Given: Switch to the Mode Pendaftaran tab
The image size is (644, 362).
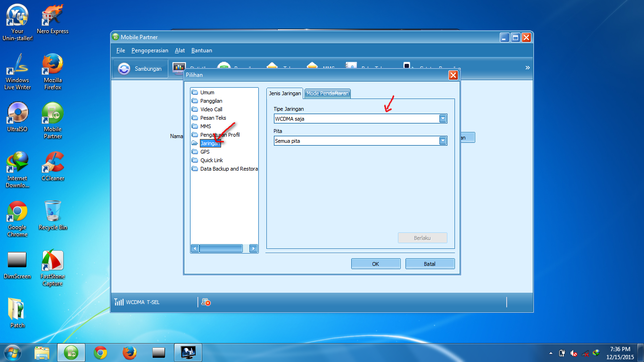Looking at the screenshot, I should 328,93.
